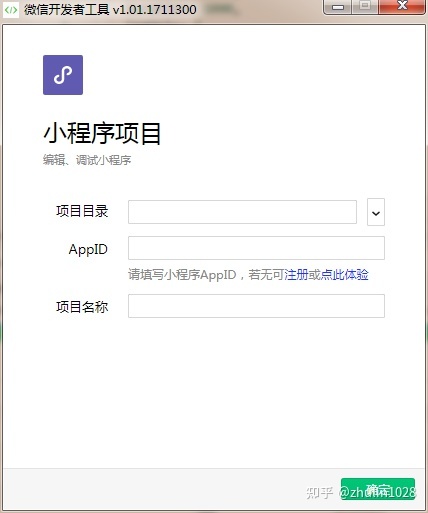Click the green 确定 confirm button
The image size is (428, 513).
click(x=378, y=489)
